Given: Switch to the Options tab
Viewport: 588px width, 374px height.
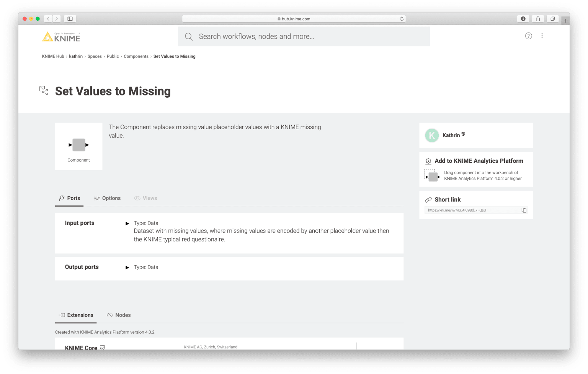Looking at the screenshot, I should (x=107, y=198).
